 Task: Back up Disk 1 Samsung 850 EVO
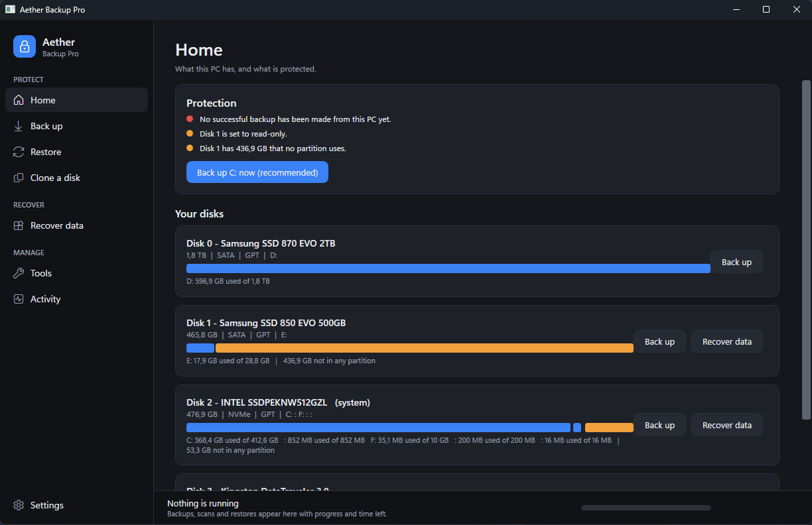coord(659,341)
